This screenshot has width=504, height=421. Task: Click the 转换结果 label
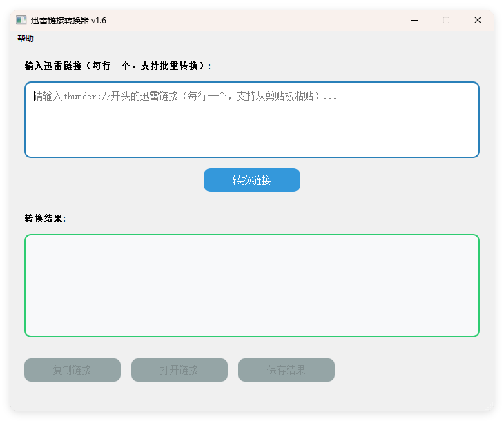(45, 218)
